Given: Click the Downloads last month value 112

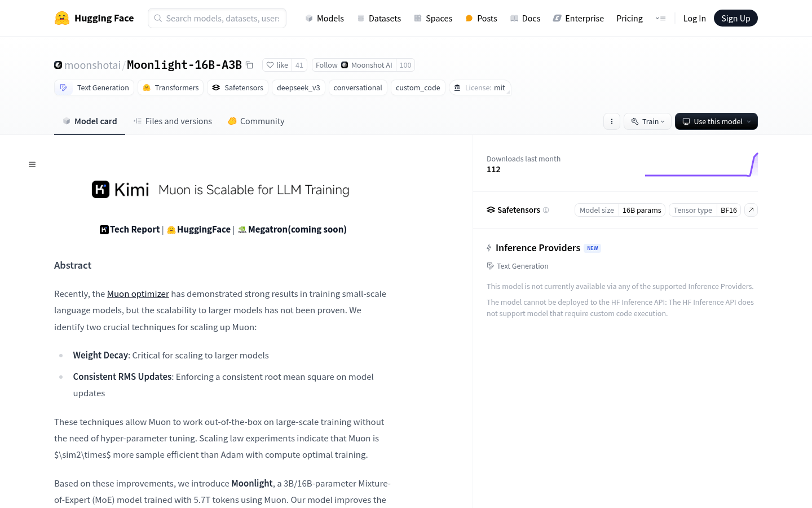Looking at the screenshot, I should (493, 169).
